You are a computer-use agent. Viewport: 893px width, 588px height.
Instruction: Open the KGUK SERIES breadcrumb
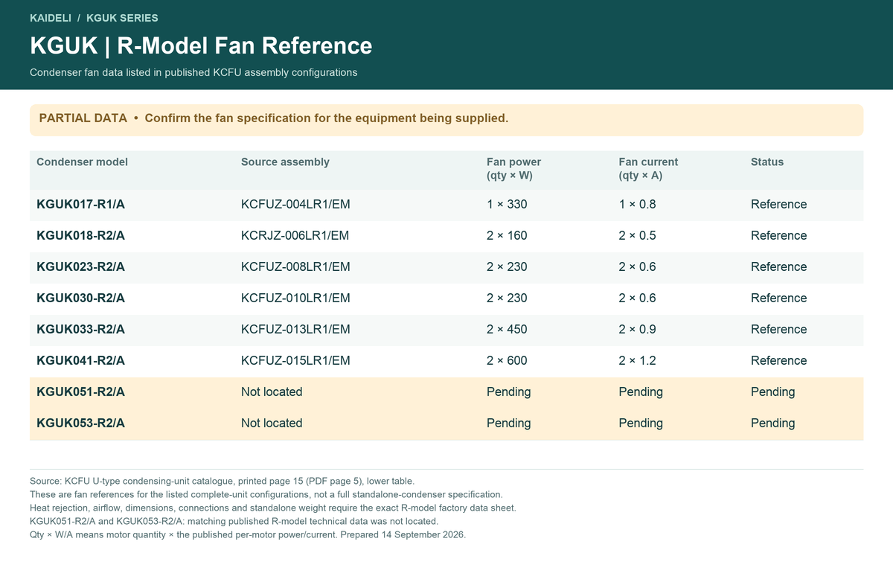[122, 18]
